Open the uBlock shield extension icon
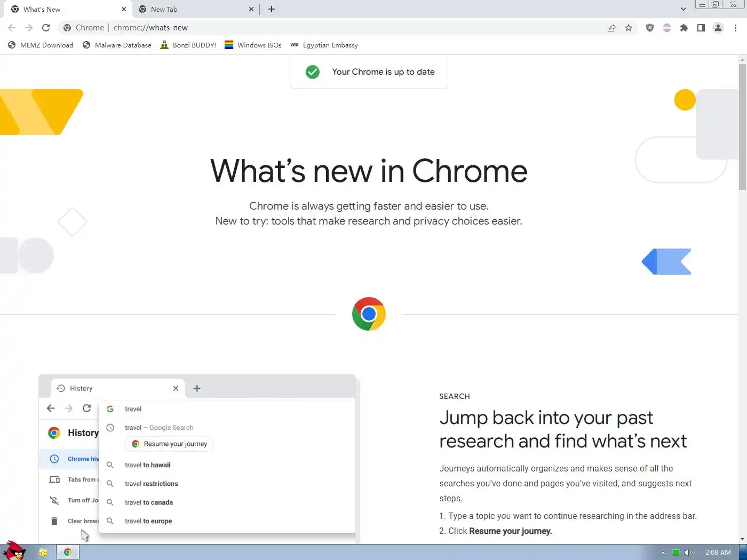 649,28
